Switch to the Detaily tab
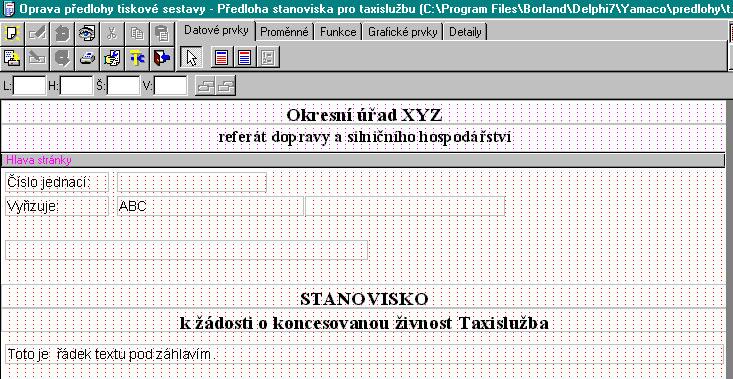The height and width of the screenshot is (379, 733). (465, 32)
